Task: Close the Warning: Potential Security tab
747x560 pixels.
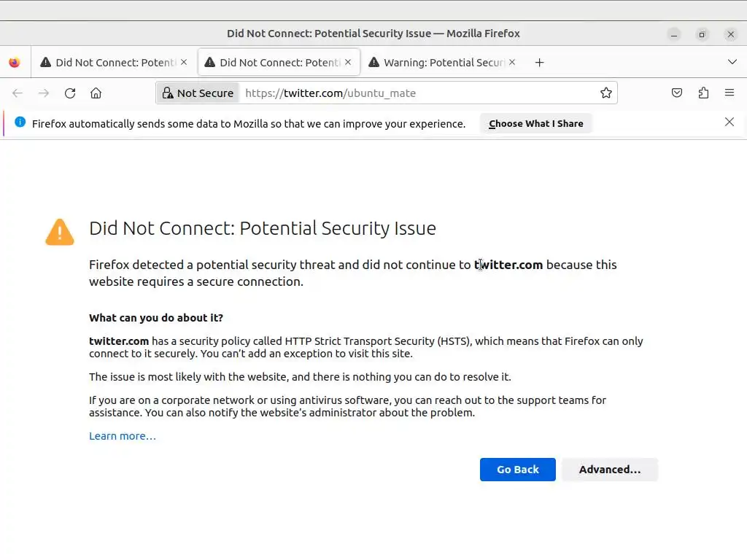Action: tap(512, 63)
